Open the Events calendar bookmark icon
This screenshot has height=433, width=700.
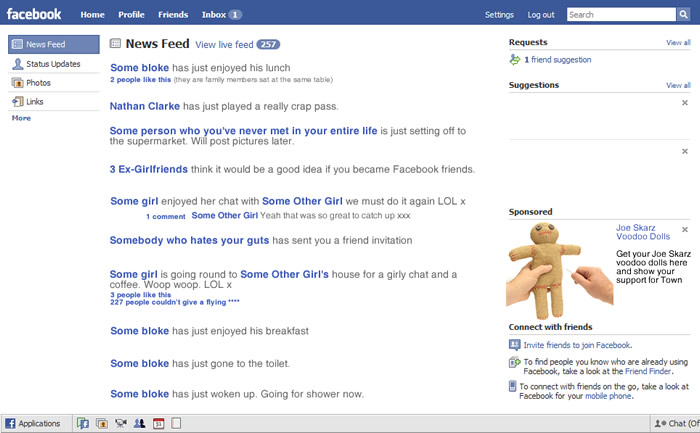(158, 423)
